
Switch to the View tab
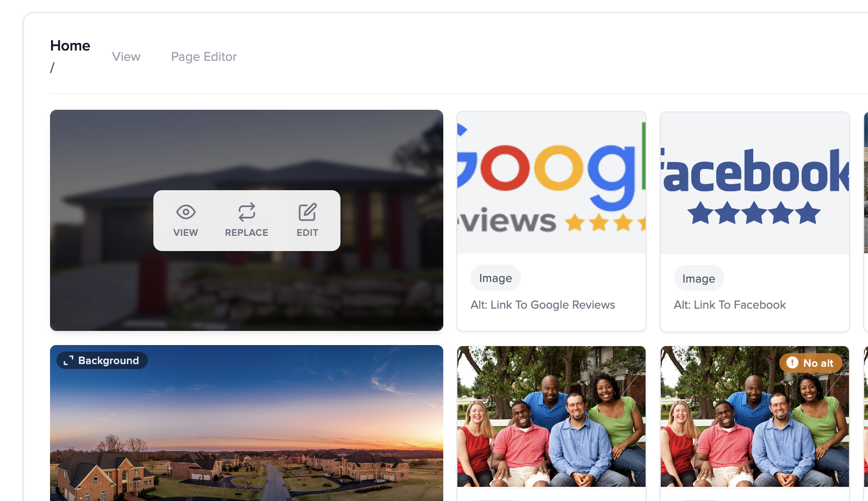coord(126,57)
